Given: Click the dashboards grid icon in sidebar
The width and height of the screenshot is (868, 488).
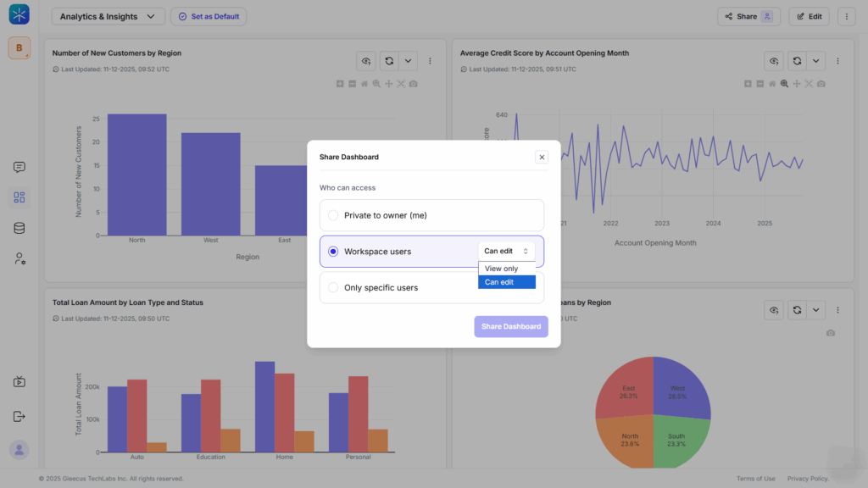Looking at the screenshot, I should click(x=19, y=197).
